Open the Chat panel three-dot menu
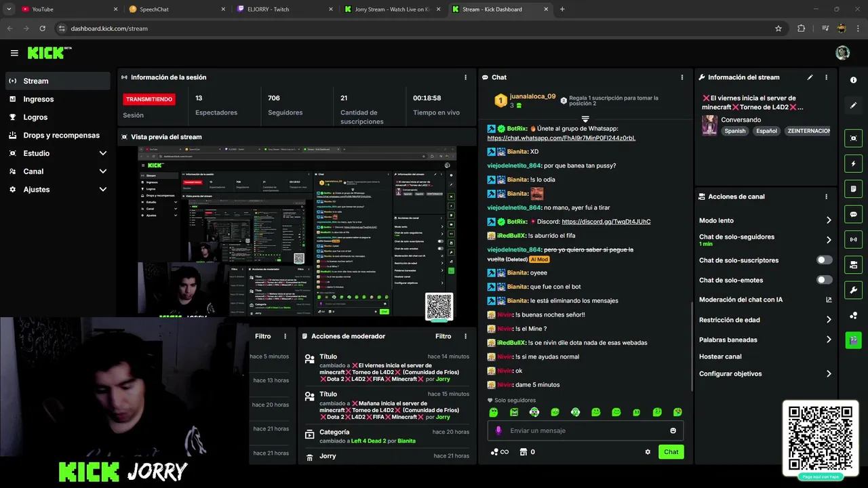The width and height of the screenshot is (868, 488). click(682, 77)
